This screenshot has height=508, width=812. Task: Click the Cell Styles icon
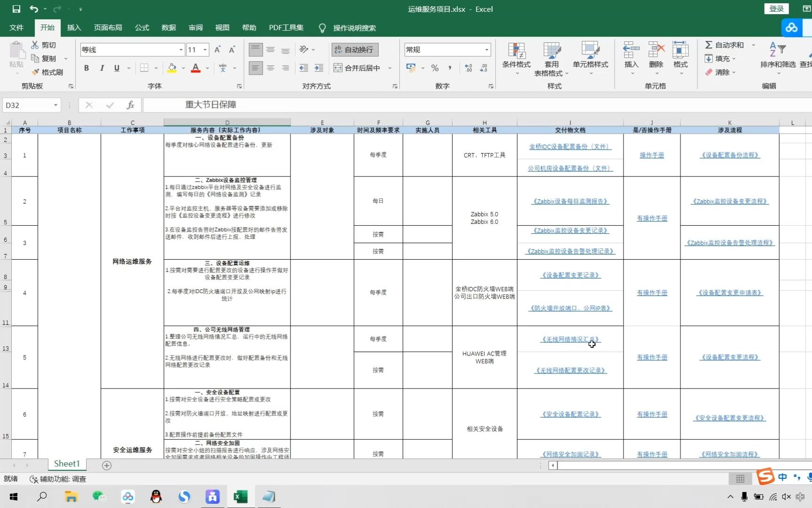click(591, 50)
